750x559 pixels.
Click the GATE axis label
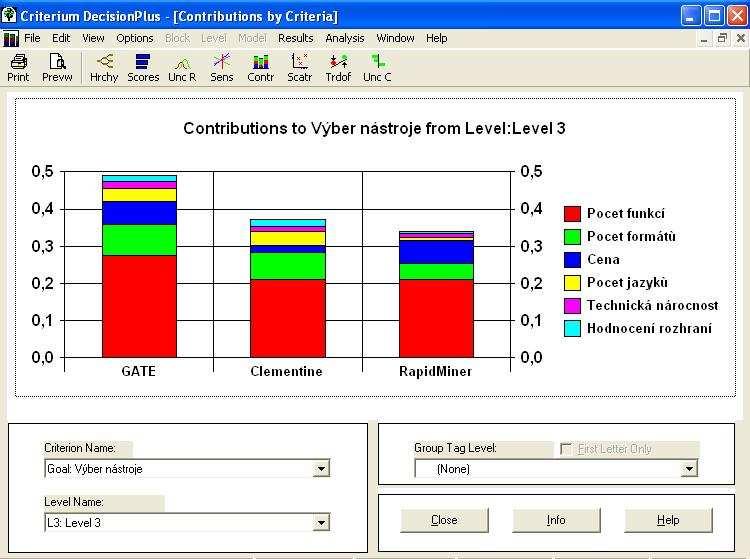(x=138, y=372)
